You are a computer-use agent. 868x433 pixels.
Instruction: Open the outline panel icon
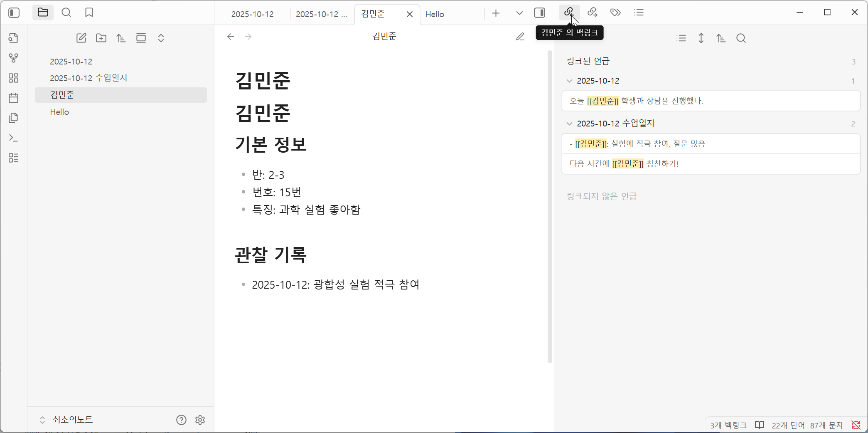click(639, 12)
